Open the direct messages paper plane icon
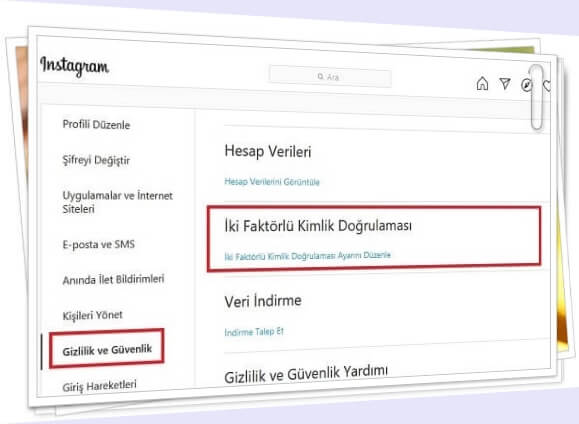Screen dimensions: 579x424 (x=505, y=83)
